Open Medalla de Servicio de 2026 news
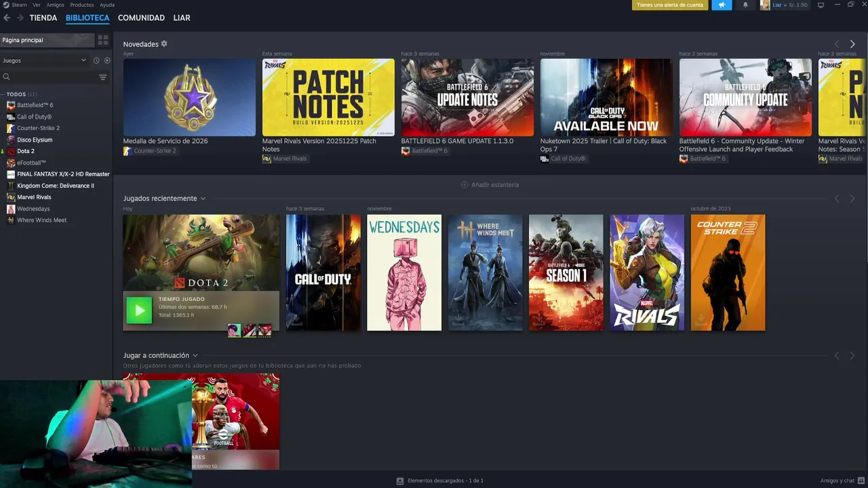This screenshot has width=868, height=488. pyautogui.click(x=189, y=98)
